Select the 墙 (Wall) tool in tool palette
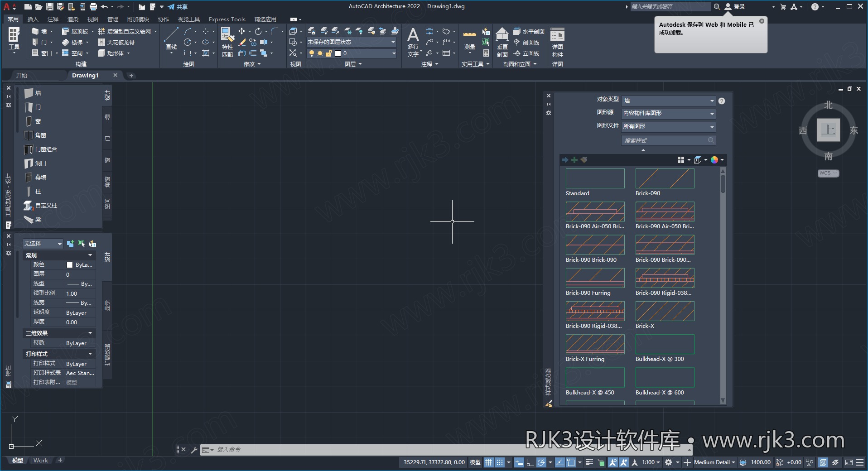The width and height of the screenshot is (868, 471). [33, 93]
